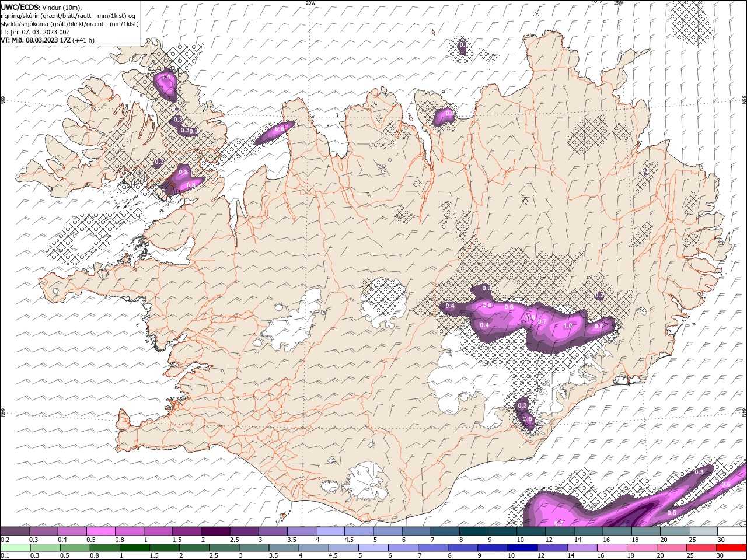This screenshot has width=747, height=560.
Task: Click the 'IT: þri. 07. 03. 2023 00Z' line
Action: pyautogui.click(x=35, y=32)
